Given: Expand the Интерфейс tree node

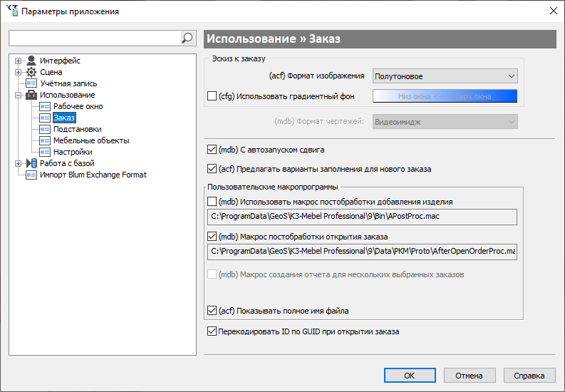Looking at the screenshot, I should point(18,61).
